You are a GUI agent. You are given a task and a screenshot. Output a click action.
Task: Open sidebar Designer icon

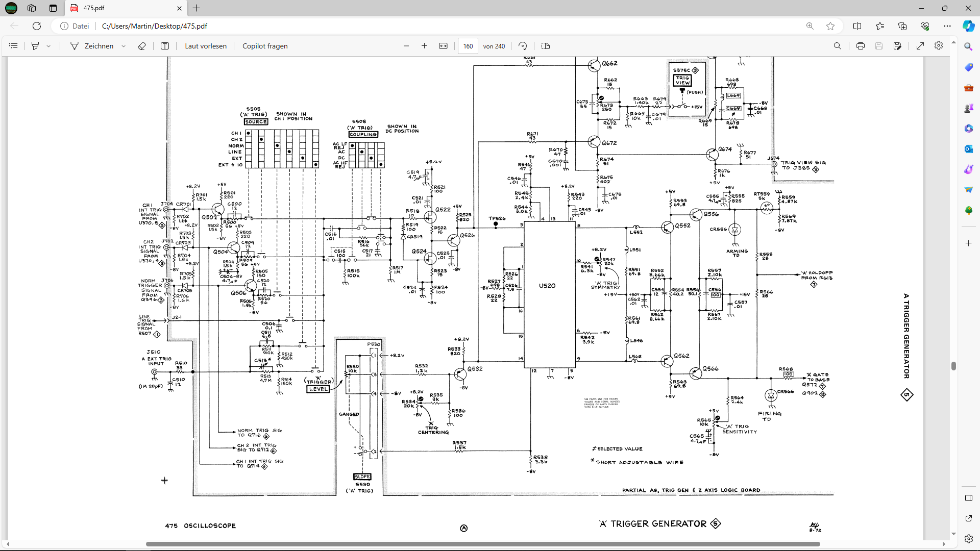click(x=968, y=169)
